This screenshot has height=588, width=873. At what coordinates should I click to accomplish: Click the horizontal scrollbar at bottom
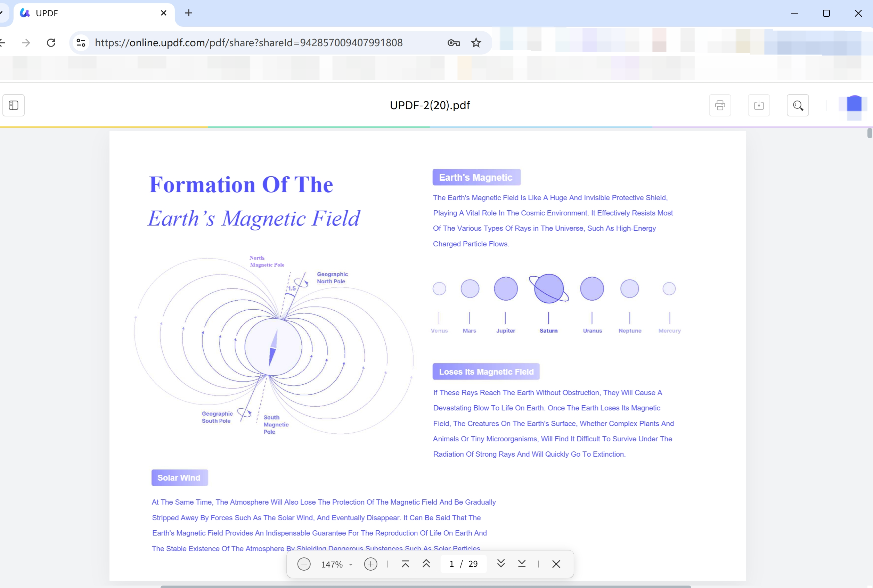(426, 587)
